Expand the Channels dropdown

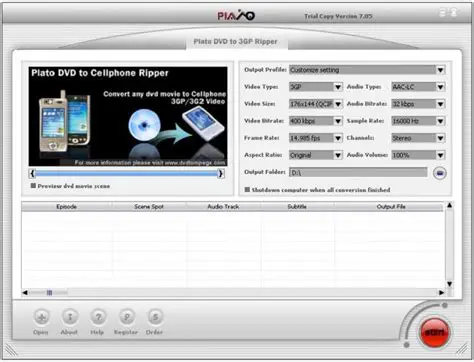tap(440, 138)
